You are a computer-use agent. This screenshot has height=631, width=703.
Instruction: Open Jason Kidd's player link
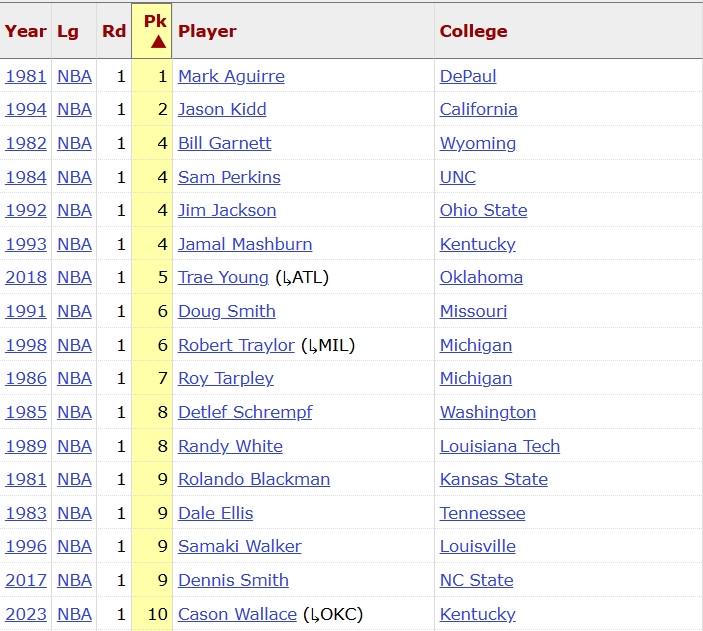[222, 109]
